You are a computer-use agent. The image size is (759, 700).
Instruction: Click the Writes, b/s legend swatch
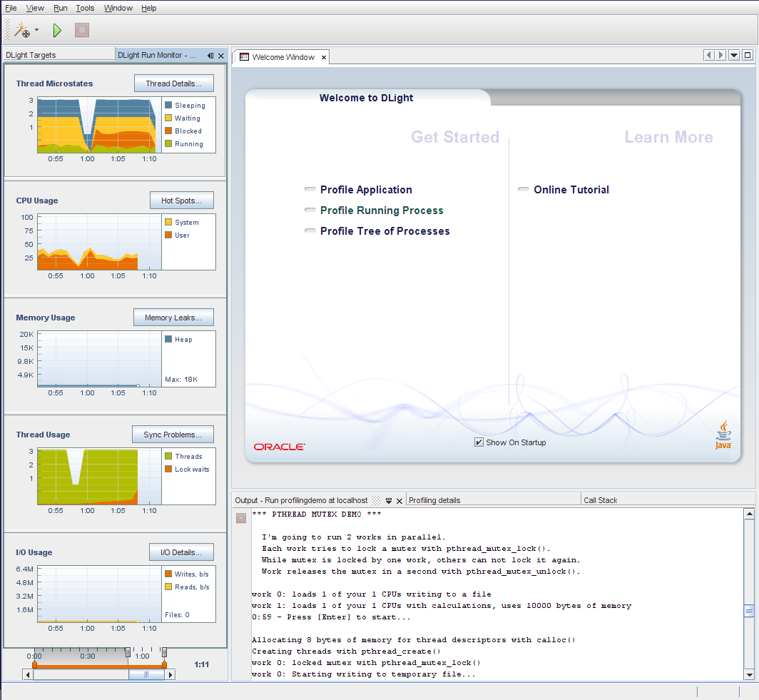pos(168,574)
